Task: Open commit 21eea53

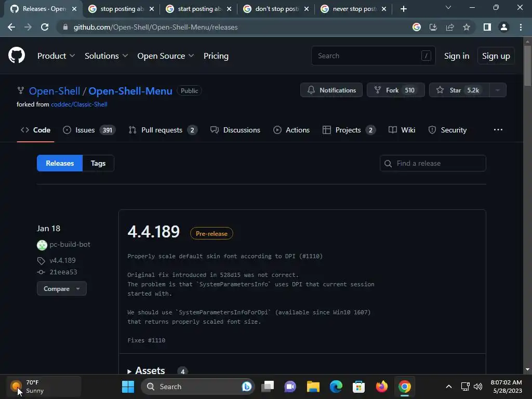Action: pos(63,272)
